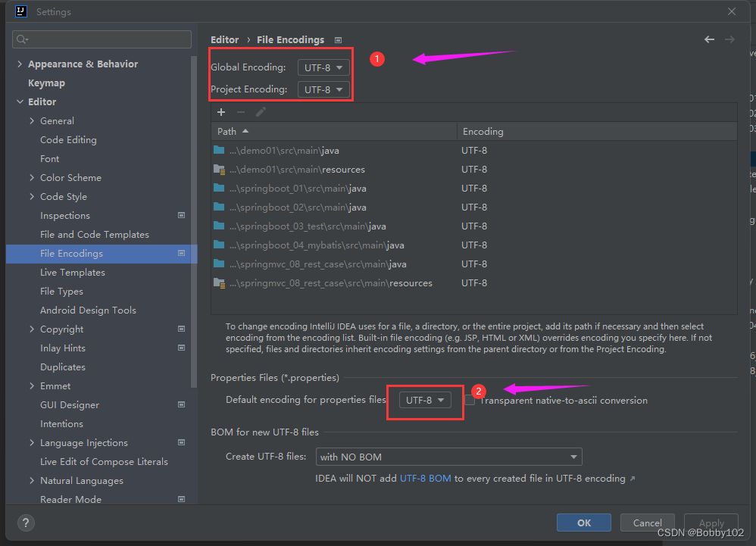Click the Apply button
Screen dimensions: 756x546
click(711, 523)
